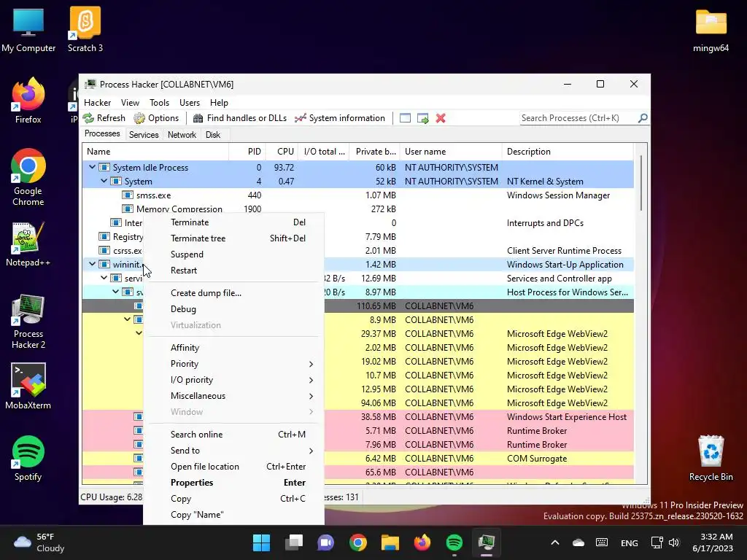This screenshot has width=747, height=560.
Task: Choose Create dump file option
Action: click(233, 293)
